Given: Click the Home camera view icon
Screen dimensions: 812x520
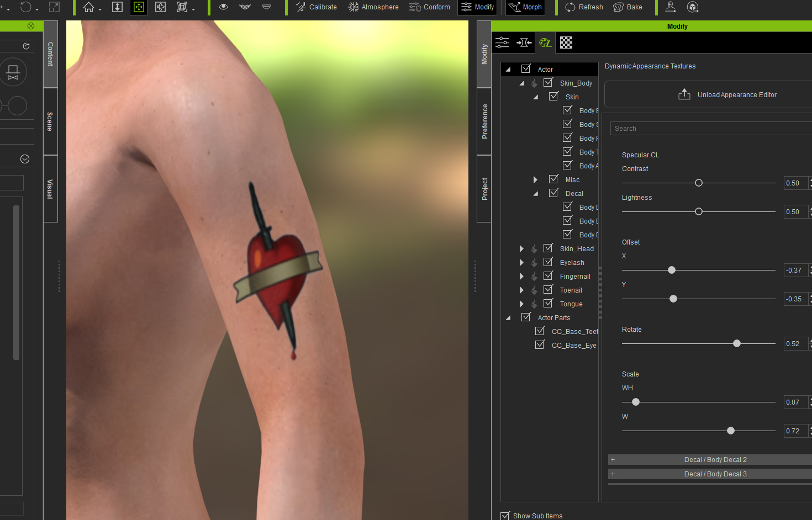Looking at the screenshot, I should [89, 7].
